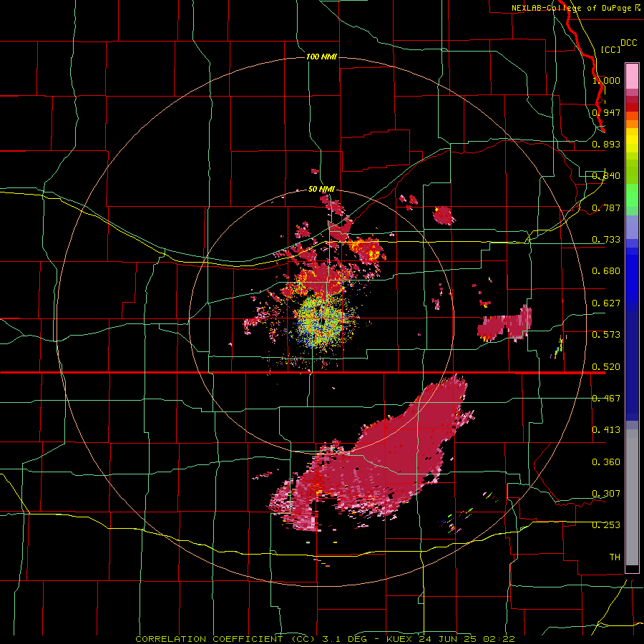The width and height of the screenshot is (644, 644).
Task: Click the 0.627 color scale value
Action: click(x=606, y=303)
